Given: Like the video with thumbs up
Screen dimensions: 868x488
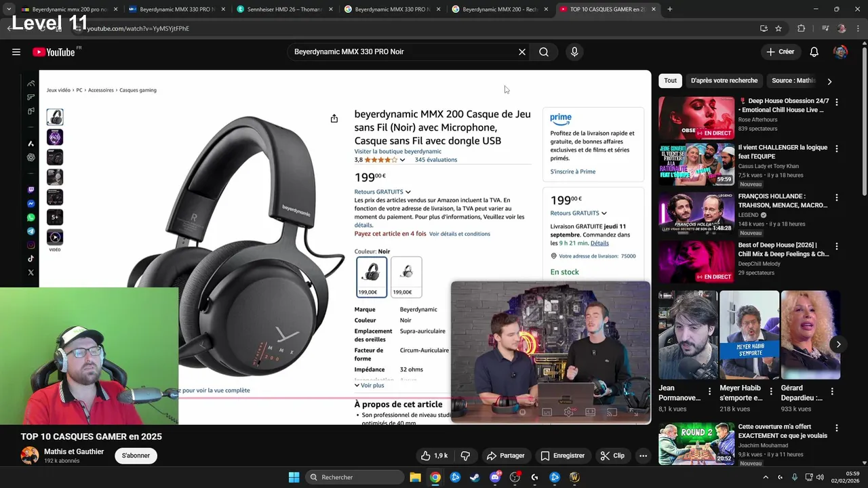Looking at the screenshot, I should pos(433,455).
